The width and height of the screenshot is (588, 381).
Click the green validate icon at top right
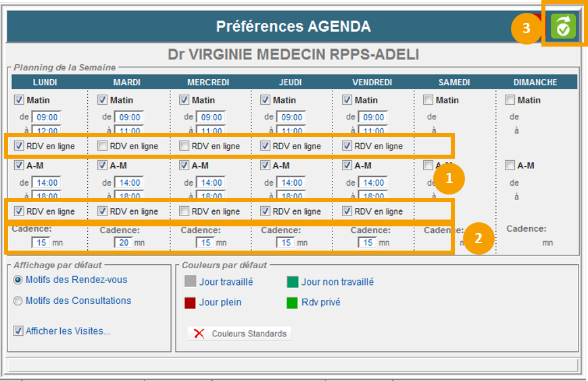(x=562, y=26)
